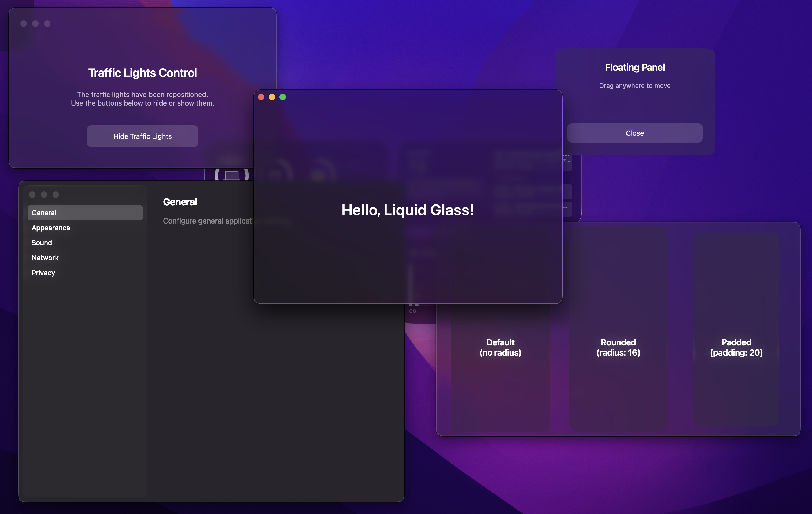Image resolution: width=812 pixels, height=514 pixels.
Task: Click the first dimmed traffic dot in Settings window
Action: 32,195
